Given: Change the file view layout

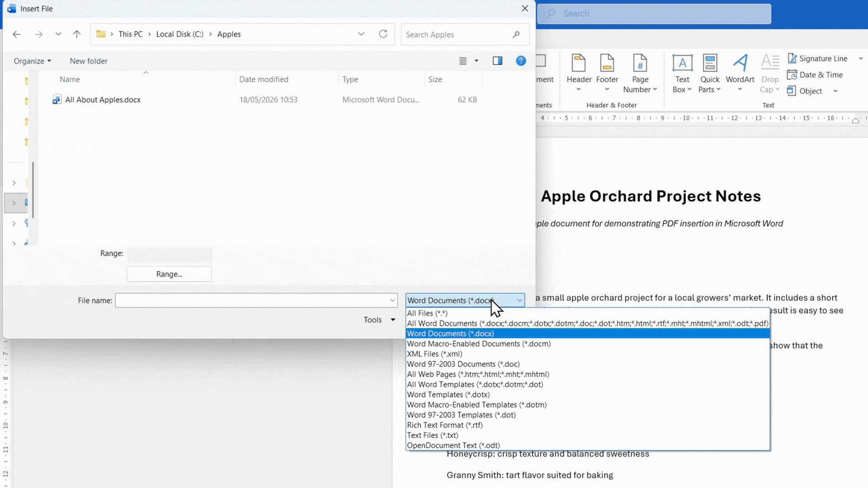Looking at the screenshot, I should coord(463,61).
